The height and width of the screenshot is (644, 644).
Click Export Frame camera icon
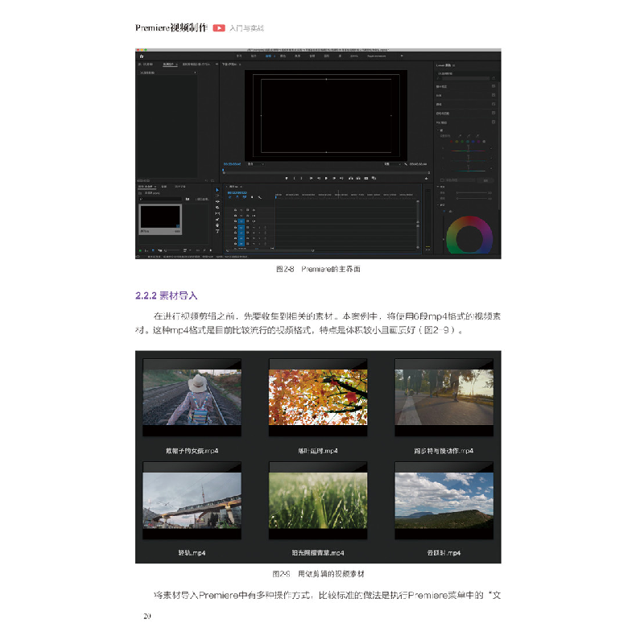[366, 178]
